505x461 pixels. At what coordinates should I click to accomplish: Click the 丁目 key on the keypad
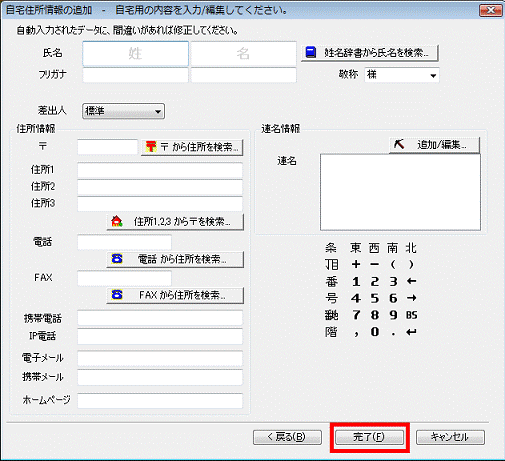pyautogui.click(x=332, y=265)
